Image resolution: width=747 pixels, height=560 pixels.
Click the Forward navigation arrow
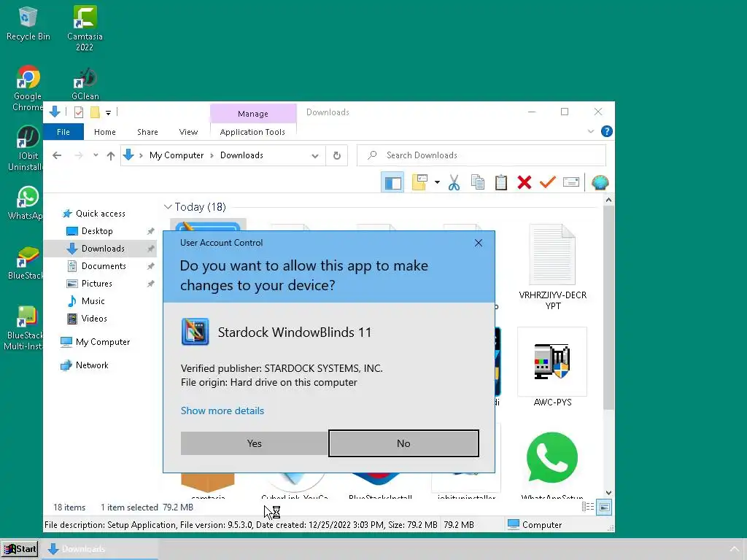point(79,155)
